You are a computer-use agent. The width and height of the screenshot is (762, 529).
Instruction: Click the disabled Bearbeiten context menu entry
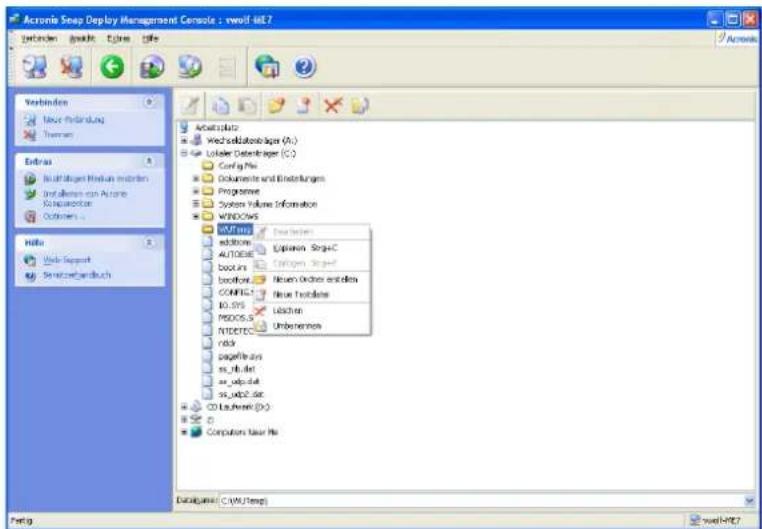click(312, 232)
